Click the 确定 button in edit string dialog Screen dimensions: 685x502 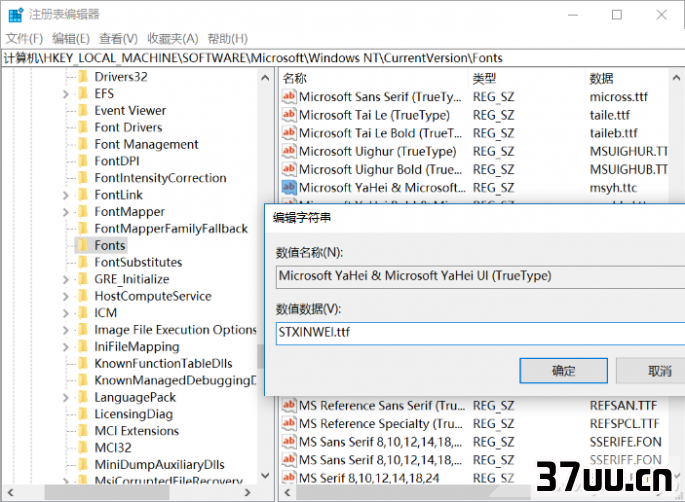coord(564,371)
